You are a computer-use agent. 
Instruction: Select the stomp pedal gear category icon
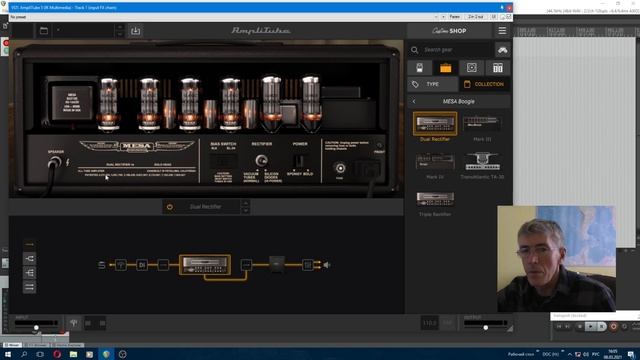pos(420,68)
